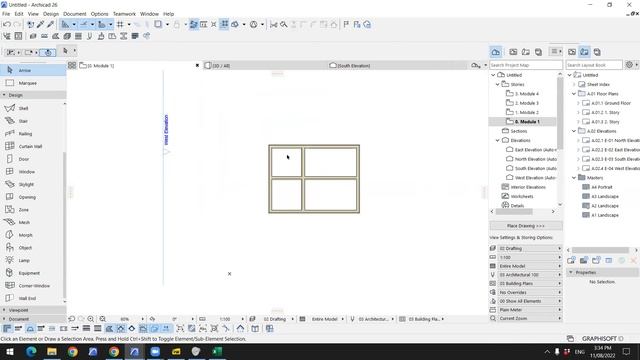640x360 pixels.
Task: Open Microsoft Edge from taskbar
Action: [x=31, y=351]
